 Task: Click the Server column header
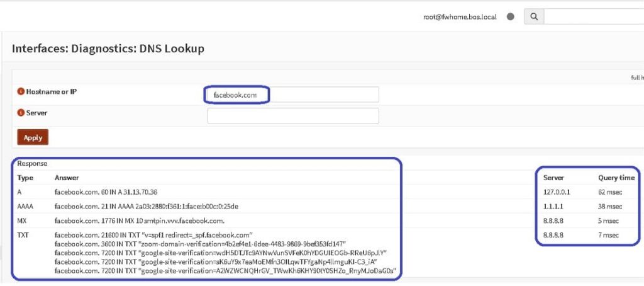[553, 178]
